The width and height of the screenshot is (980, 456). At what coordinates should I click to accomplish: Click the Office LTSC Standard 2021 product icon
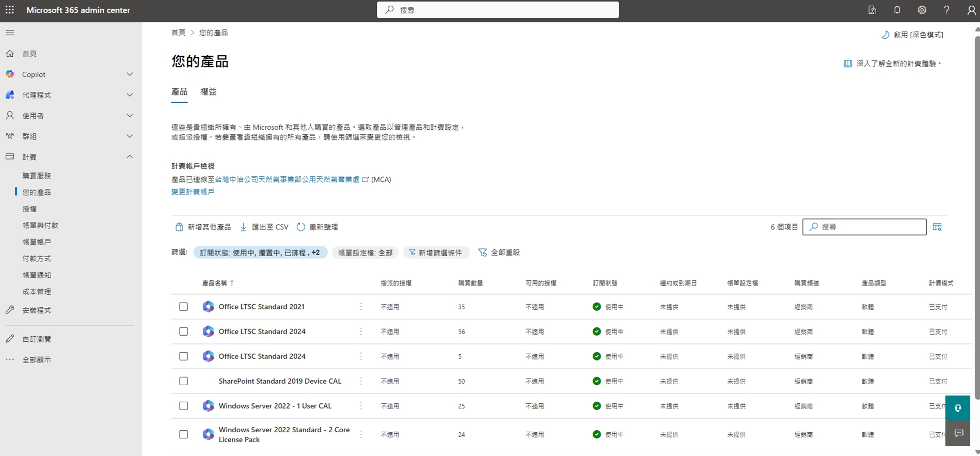coord(208,307)
